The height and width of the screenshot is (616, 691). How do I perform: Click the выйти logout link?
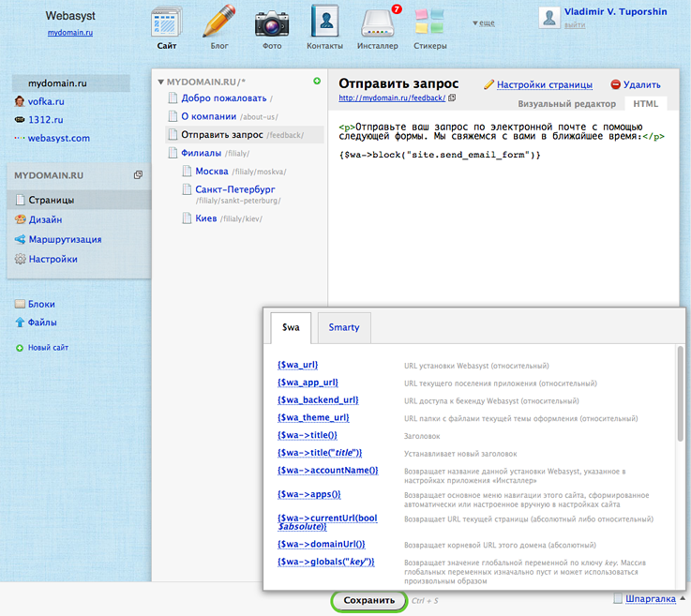point(575,25)
